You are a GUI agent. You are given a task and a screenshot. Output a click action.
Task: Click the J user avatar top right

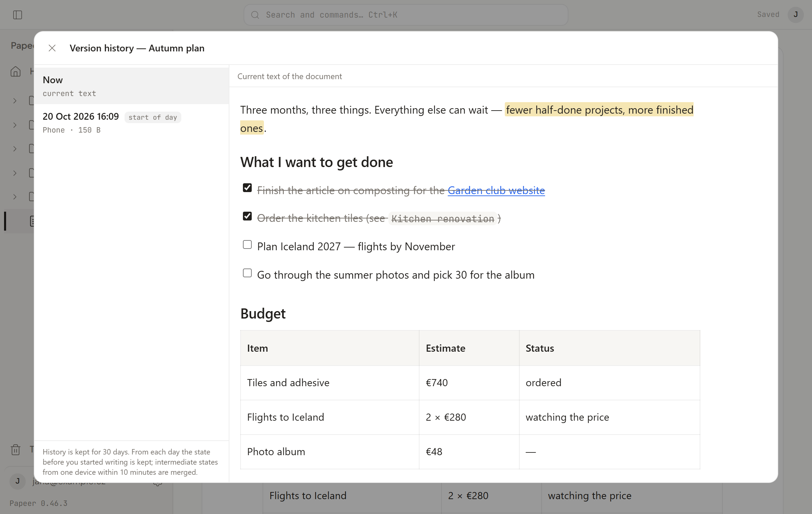tap(796, 15)
